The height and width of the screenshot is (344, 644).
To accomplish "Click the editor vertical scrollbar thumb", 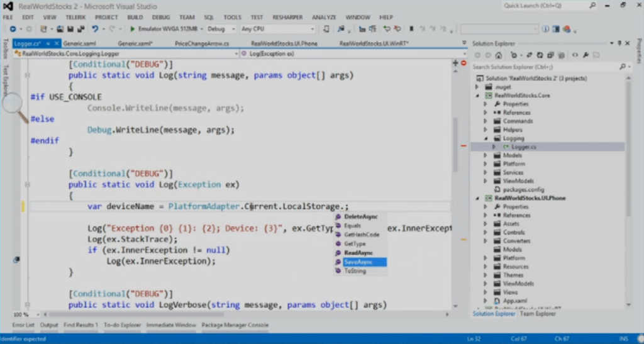I will coord(455,145).
